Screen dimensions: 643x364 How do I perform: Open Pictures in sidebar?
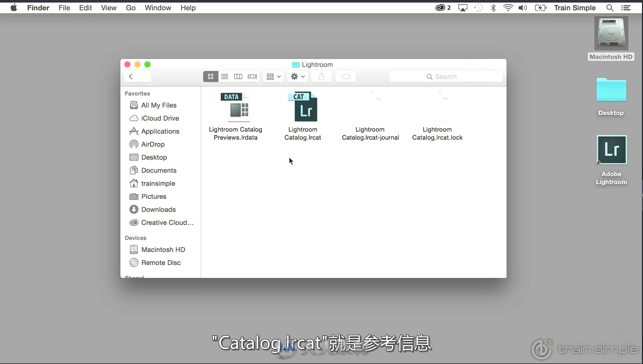[x=153, y=197]
